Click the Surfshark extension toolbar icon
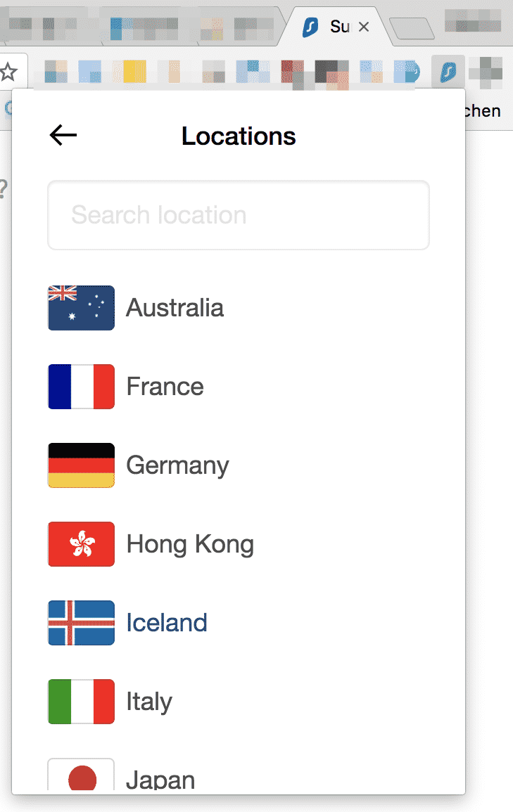 (x=448, y=72)
